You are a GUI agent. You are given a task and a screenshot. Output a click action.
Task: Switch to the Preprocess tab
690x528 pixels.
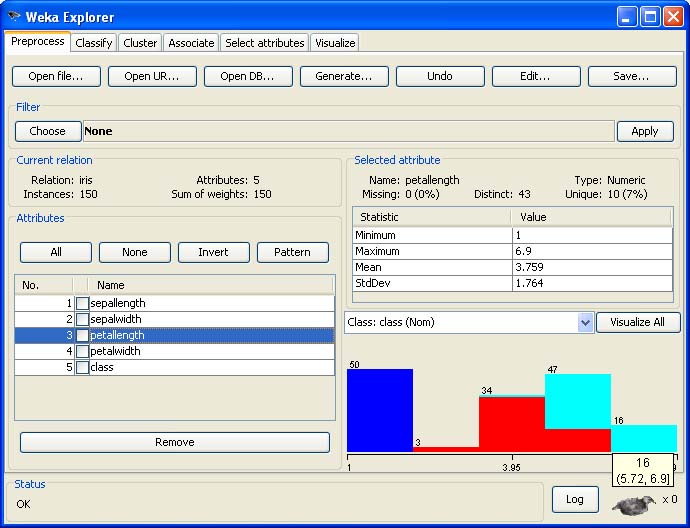pos(37,41)
